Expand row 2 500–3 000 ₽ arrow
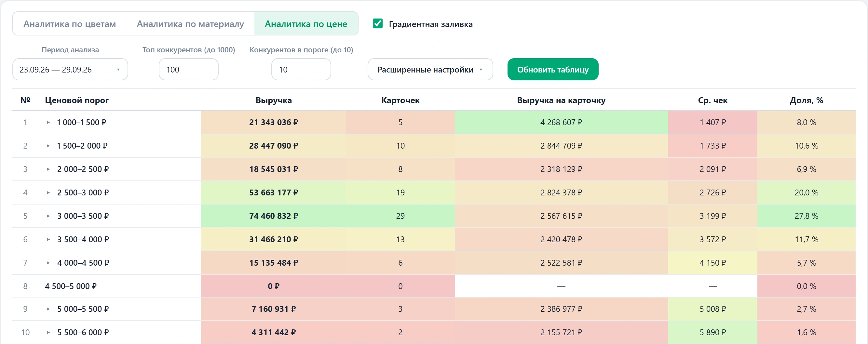868x344 pixels. [48, 192]
